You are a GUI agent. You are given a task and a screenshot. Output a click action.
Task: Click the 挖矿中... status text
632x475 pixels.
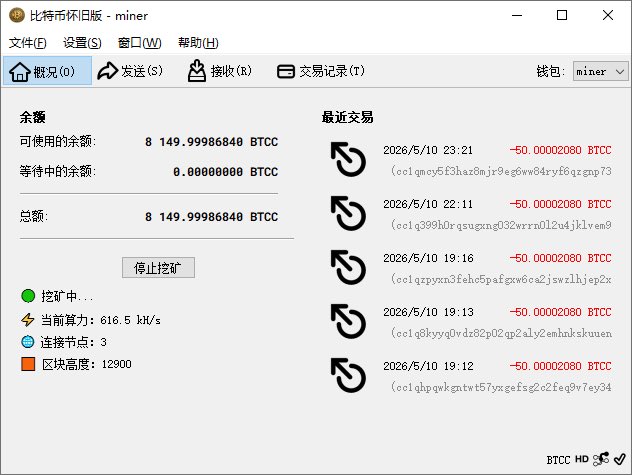tap(67, 296)
